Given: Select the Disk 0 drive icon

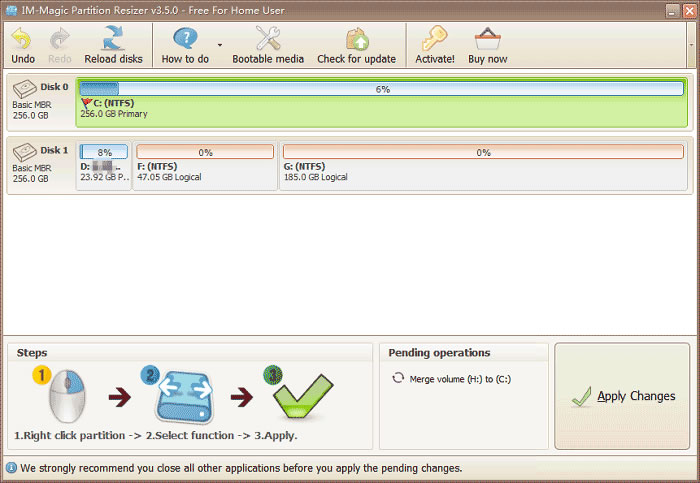Looking at the screenshot, I should tap(25, 88).
